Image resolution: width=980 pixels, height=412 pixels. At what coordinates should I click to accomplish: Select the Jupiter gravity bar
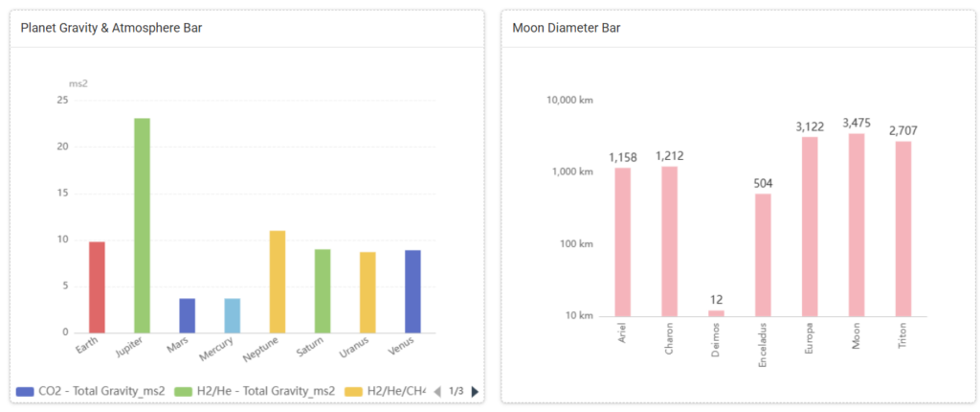[x=143, y=225]
